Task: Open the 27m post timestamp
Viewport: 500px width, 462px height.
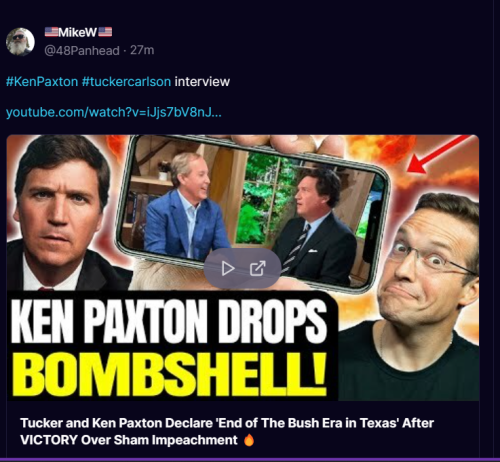Action: [142, 50]
